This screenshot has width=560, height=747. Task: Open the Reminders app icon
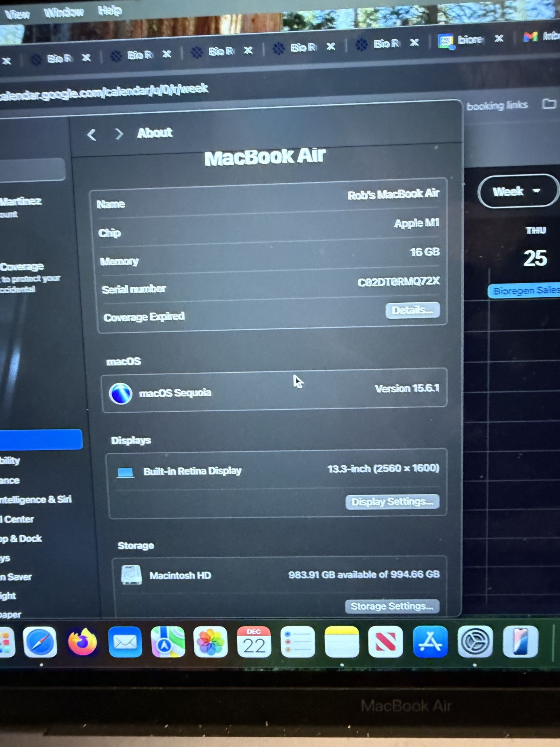coord(297,642)
